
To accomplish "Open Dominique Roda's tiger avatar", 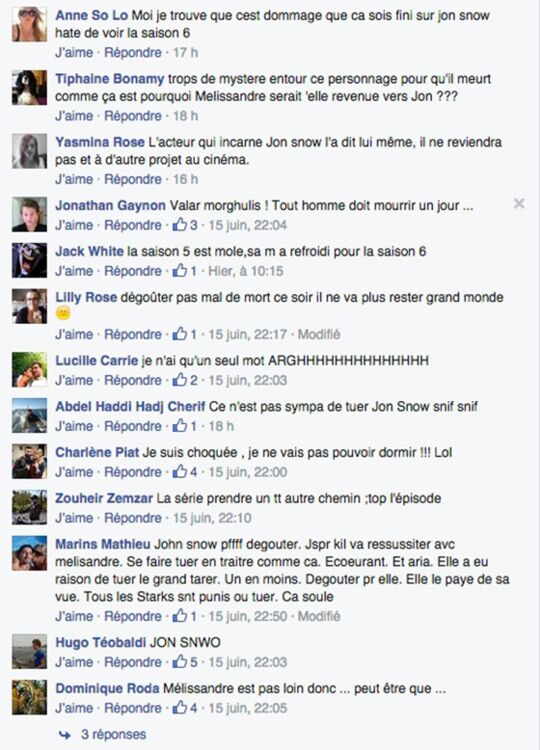I will point(30,697).
